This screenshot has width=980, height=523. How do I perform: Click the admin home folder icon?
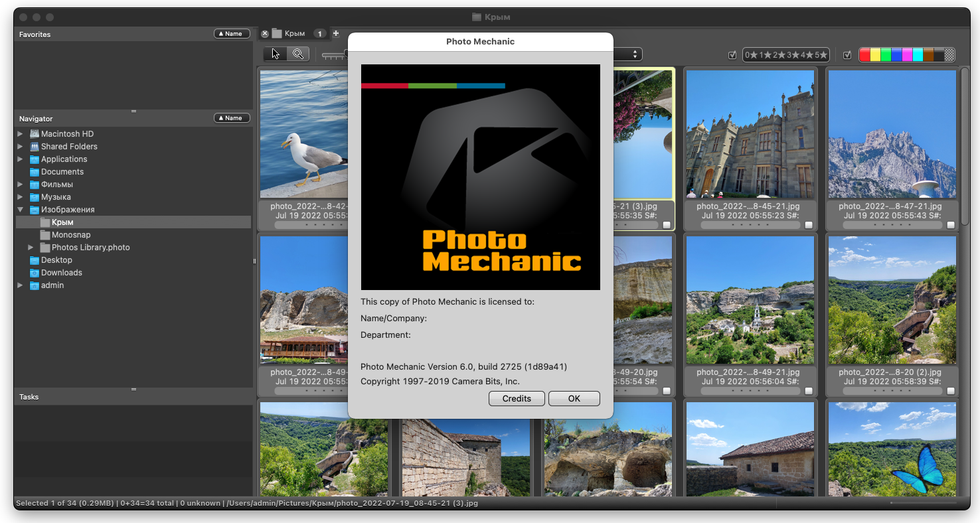[x=35, y=285]
